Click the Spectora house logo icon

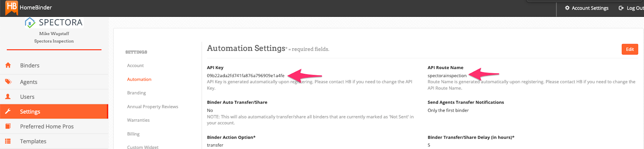coord(30,22)
